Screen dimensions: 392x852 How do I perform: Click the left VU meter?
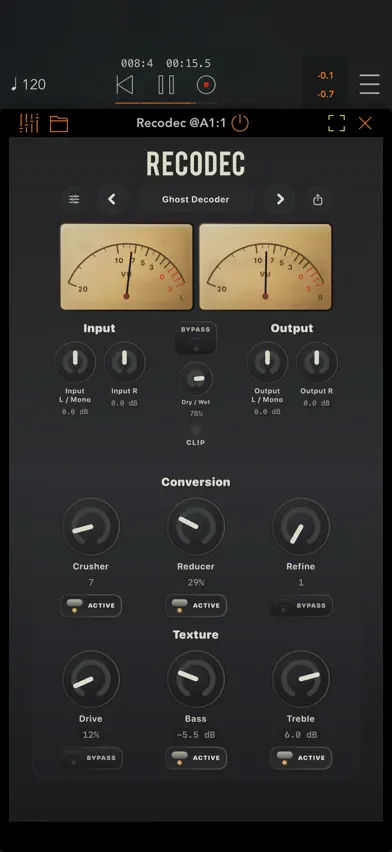pos(127,267)
